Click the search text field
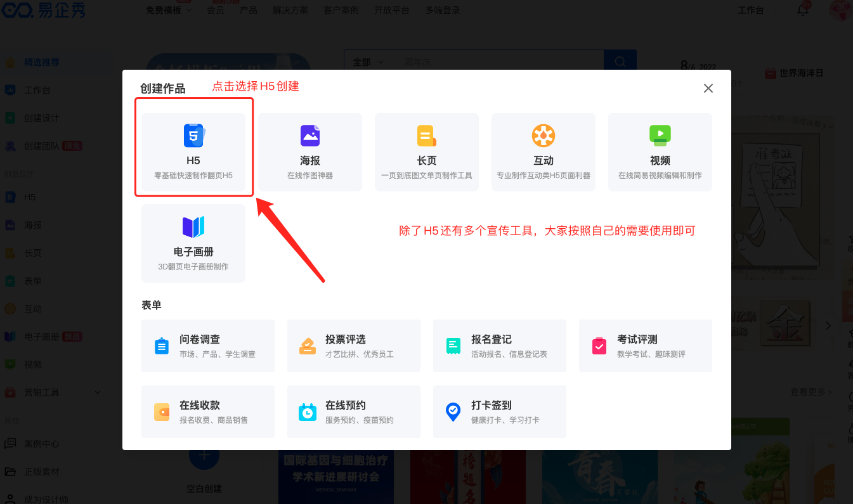This screenshot has width=853, height=504. [x=498, y=62]
